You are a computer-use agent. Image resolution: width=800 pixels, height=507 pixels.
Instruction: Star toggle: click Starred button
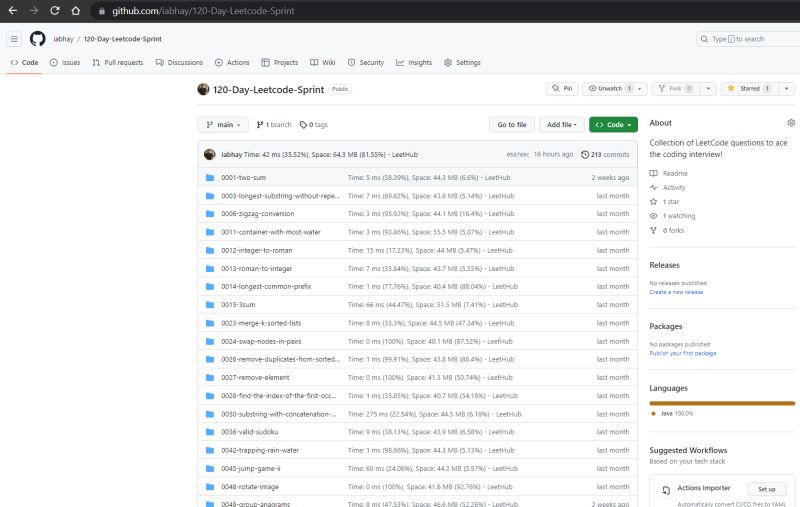(x=749, y=89)
